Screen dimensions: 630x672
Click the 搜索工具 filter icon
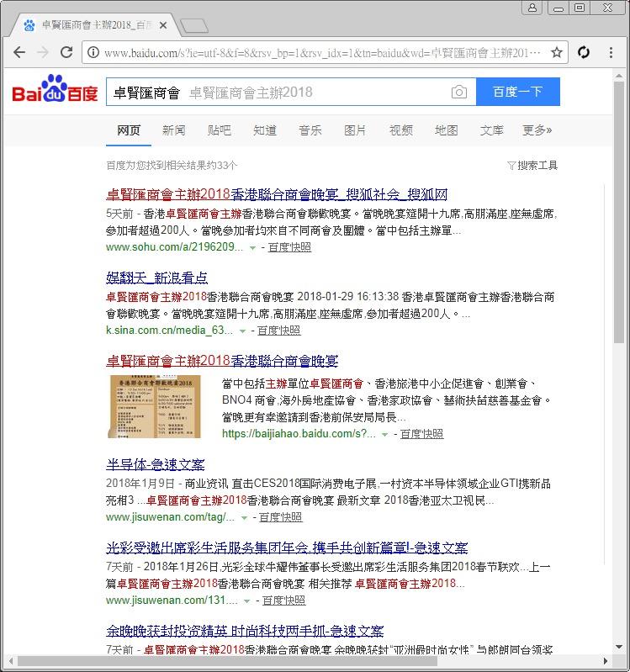pos(511,166)
